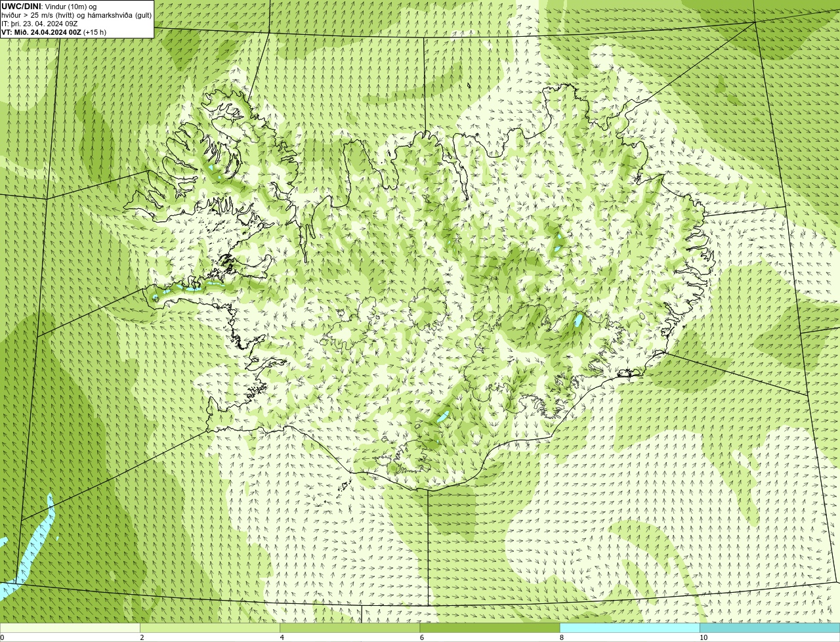This screenshot has height=642, width=840.
Task: Click the 6–8 m/s dark green legend swatch
Action: (x=490, y=628)
